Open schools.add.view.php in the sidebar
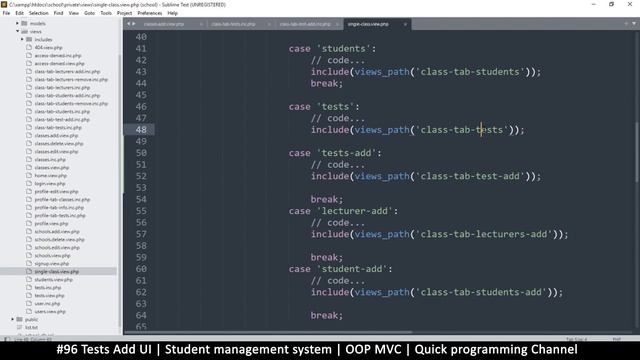Screen dimensions: 640x360 [x=57, y=231]
